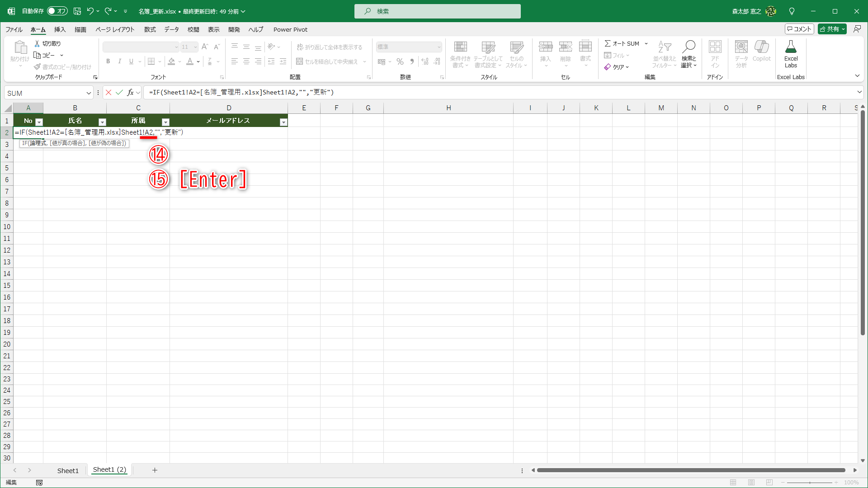
Task: Switch to the 数式 ribbon tab
Action: click(x=150, y=29)
